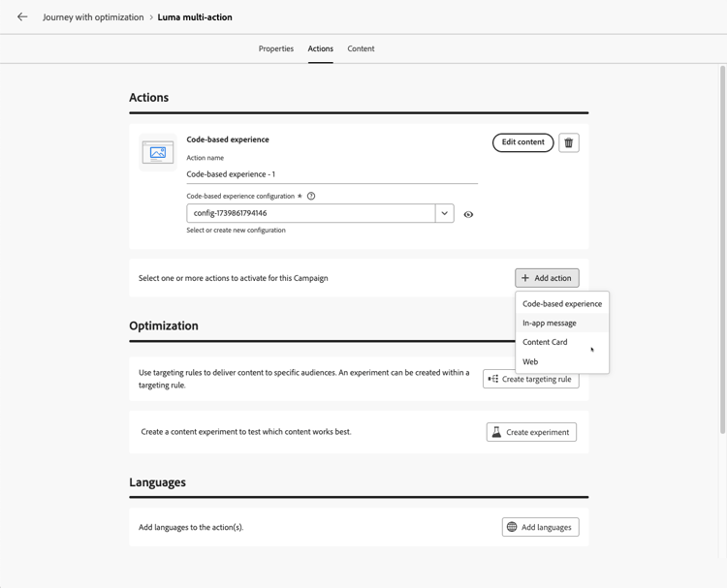
Task: Select the Actions tab
Action: 321,48
